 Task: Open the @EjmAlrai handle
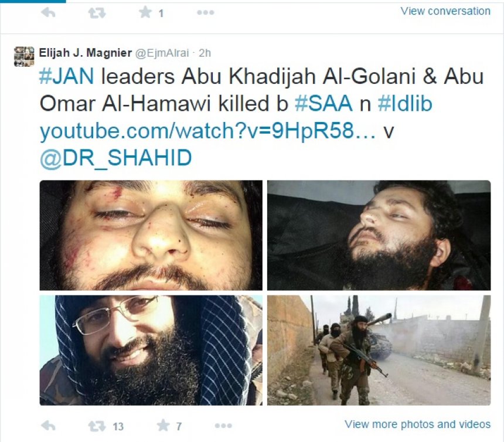[162, 53]
